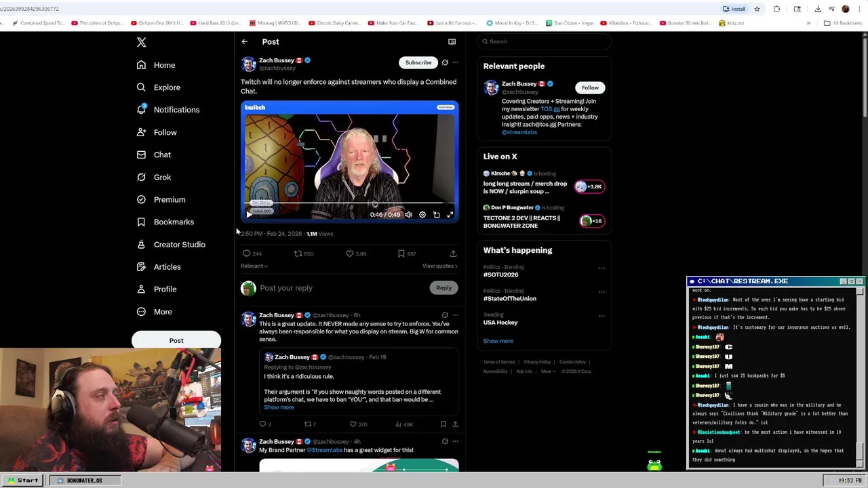Screen dimensions: 868x488
Task: Open Grok in the sidebar
Action: pos(153,177)
